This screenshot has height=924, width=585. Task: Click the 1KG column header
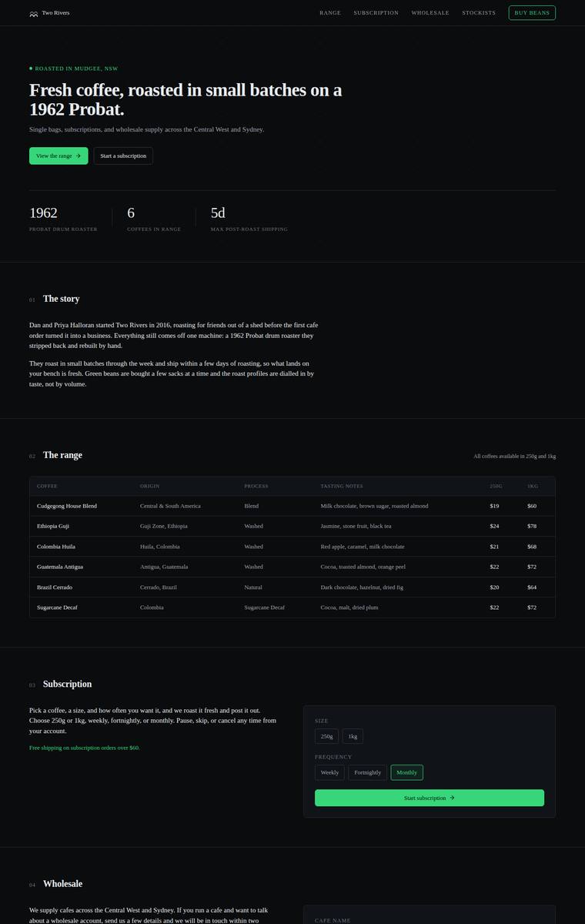[x=533, y=486]
